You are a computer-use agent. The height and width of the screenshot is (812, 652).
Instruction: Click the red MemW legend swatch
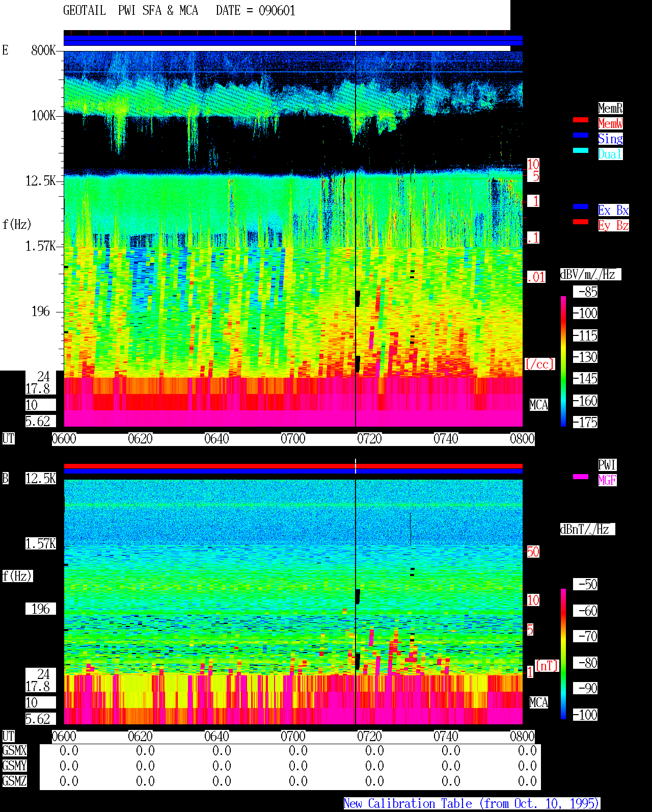coord(581,120)
